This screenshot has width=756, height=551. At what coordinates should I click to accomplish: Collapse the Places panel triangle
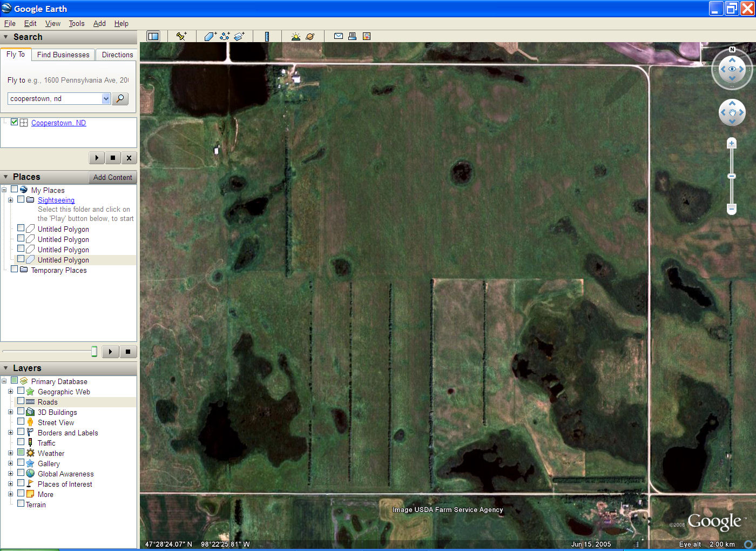(x=6, y=177)
